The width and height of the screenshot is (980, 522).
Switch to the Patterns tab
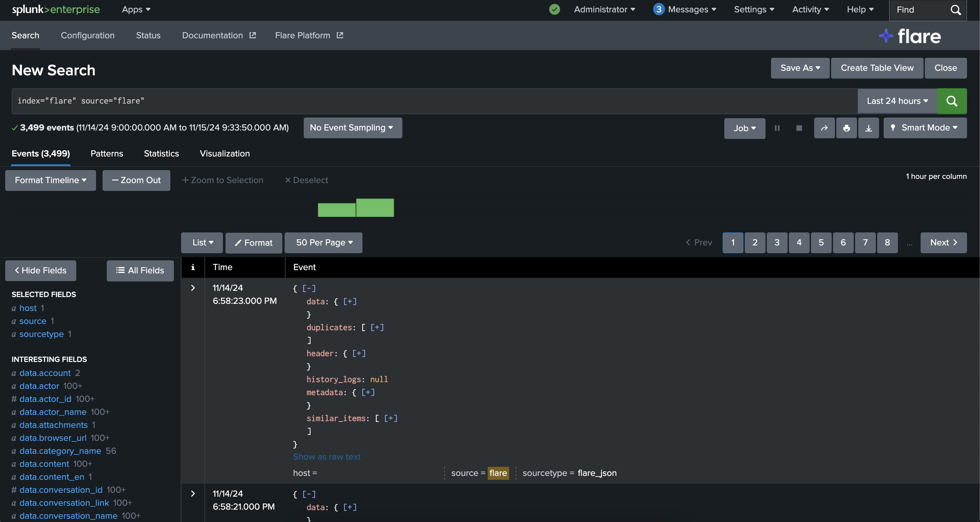click(106, 153)
